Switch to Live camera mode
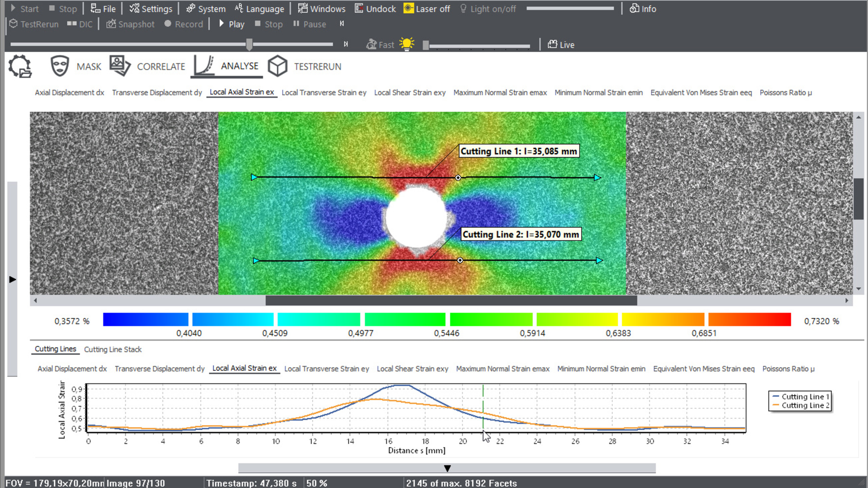868x488 pixels. pos(561,45)
